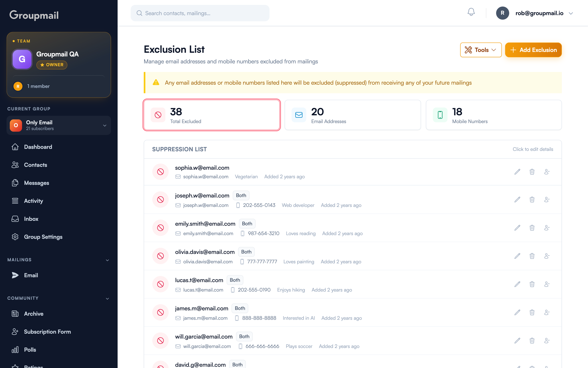Click the person icon on james.m@email.com row

pos(547,313)
